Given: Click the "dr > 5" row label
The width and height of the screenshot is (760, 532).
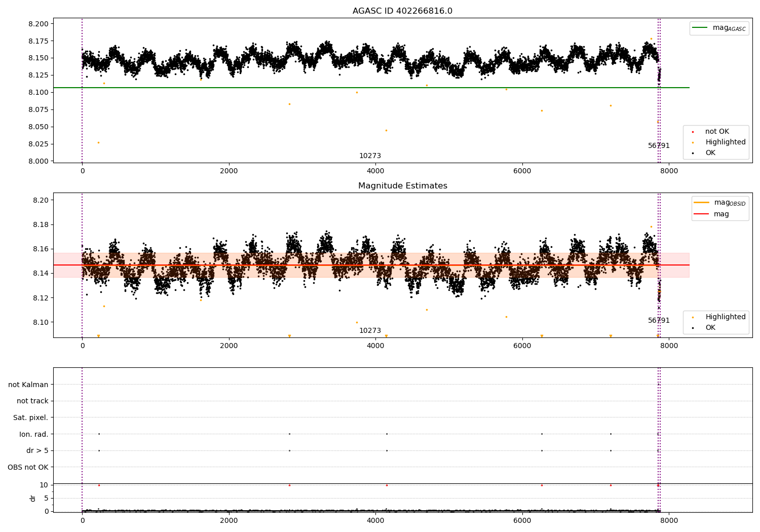Looking at the screenshot, I should pyautogui.click(x=37, y=451).
